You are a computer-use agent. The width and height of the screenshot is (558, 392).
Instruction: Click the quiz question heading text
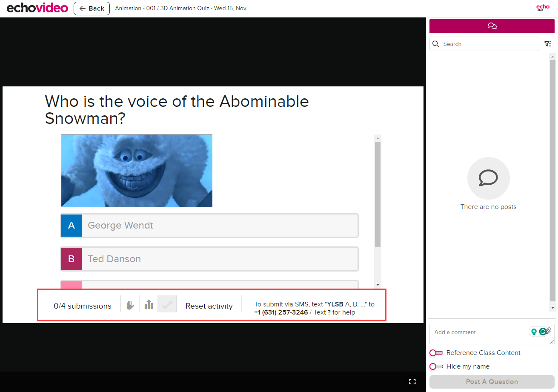pyautogui.click(x=177, y=110)
